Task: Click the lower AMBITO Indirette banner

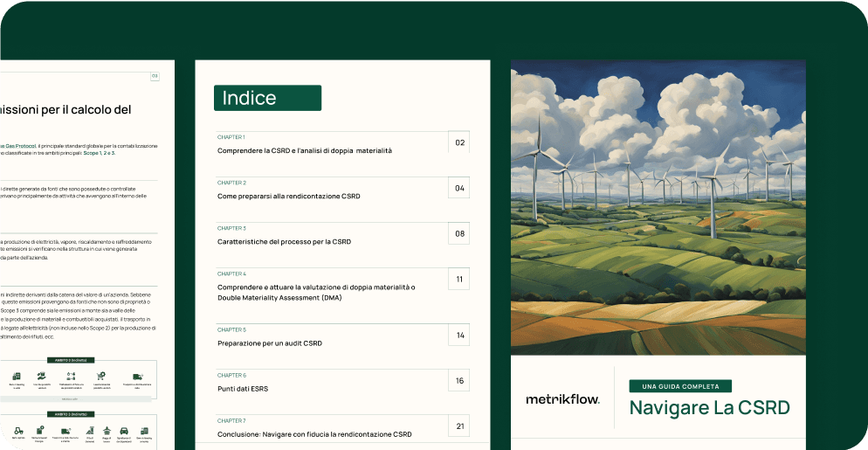Action: (x=71, y=414)
